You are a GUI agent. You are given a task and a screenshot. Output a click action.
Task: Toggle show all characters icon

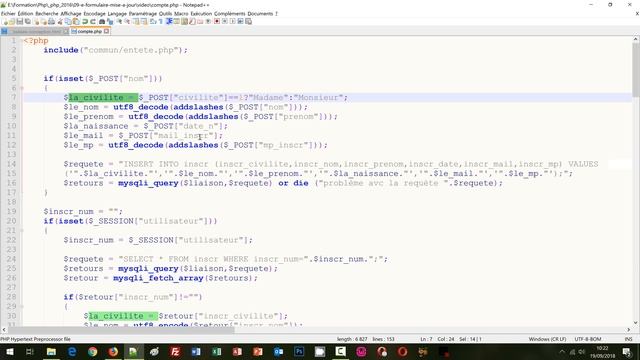(x=160, y=21)
